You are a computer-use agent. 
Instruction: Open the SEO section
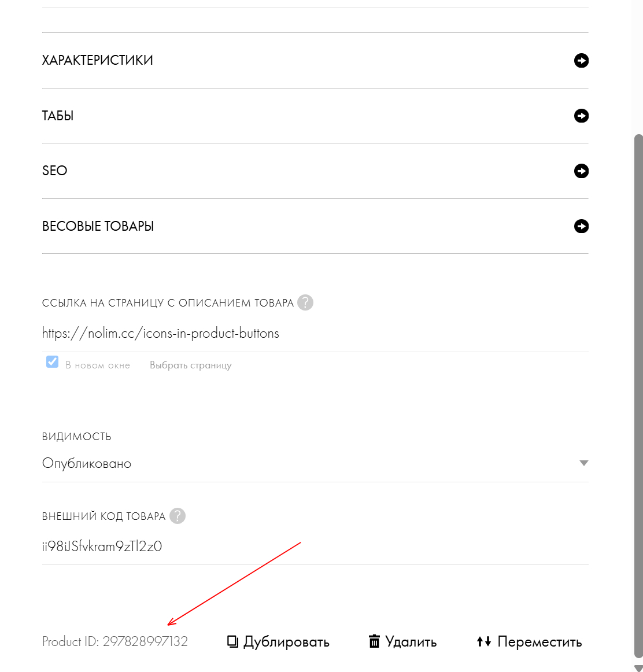pyautogui.click(x=315, y=171)
